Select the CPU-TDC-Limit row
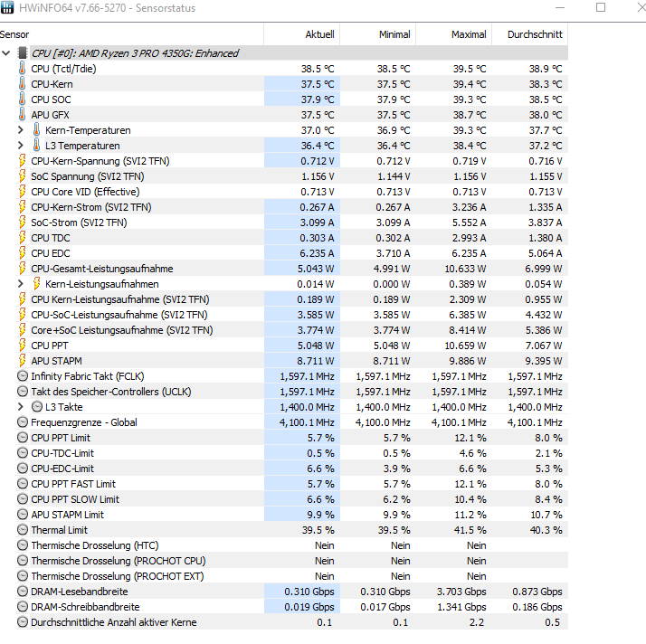The image size is (646, 644). [291, 453]
